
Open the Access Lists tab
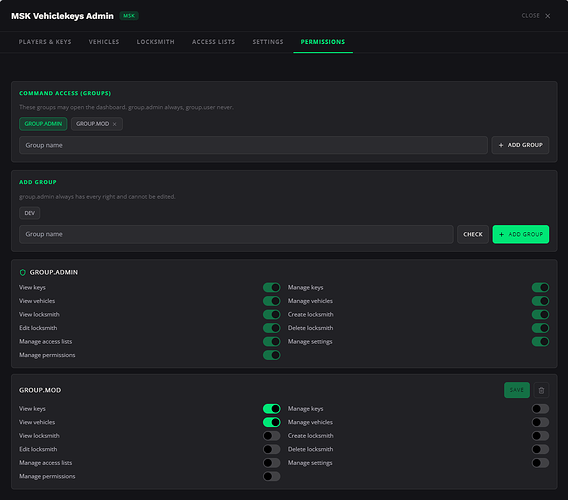tap(213, 42)
